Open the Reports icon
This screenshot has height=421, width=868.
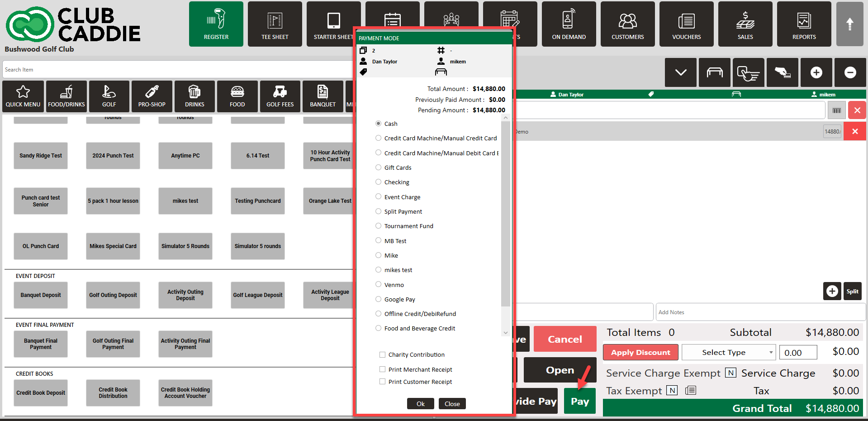pyautogui.click(x=804, y=24)
